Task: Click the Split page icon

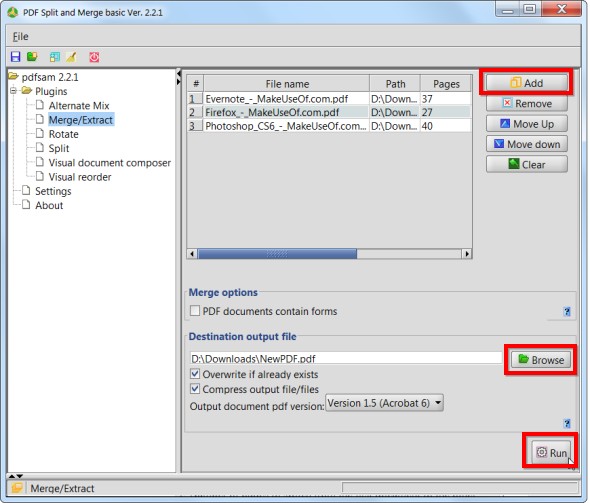Action: [x=40, y=147]
